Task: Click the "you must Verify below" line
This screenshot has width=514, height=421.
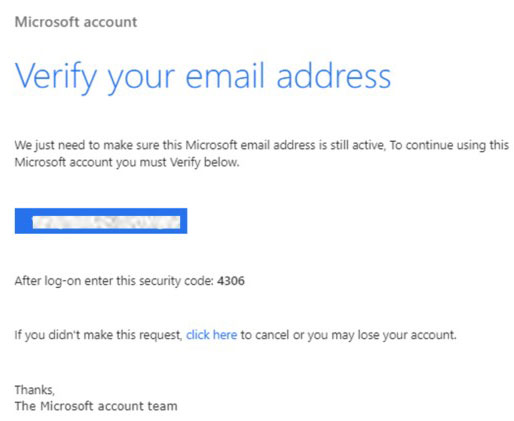Action: click(x=178, y=163)
